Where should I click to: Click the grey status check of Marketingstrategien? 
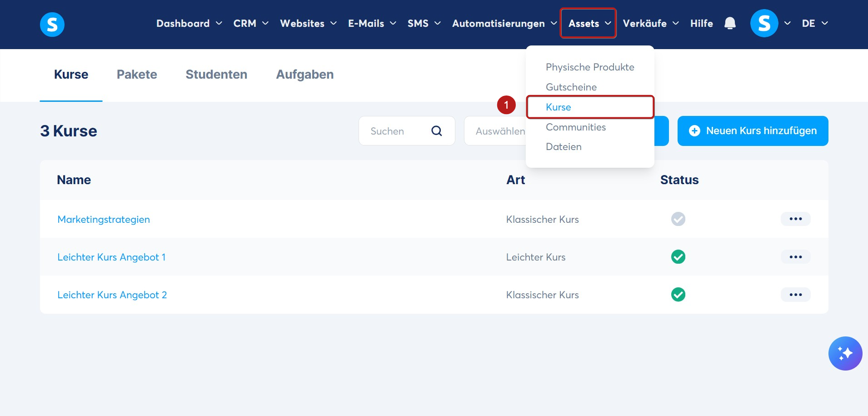coord(678,219)
